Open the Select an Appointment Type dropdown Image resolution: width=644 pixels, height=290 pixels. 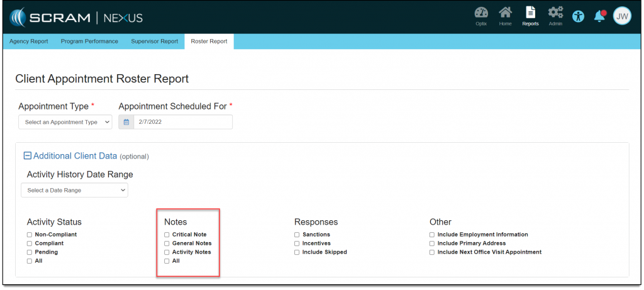[x=65, y=122]
